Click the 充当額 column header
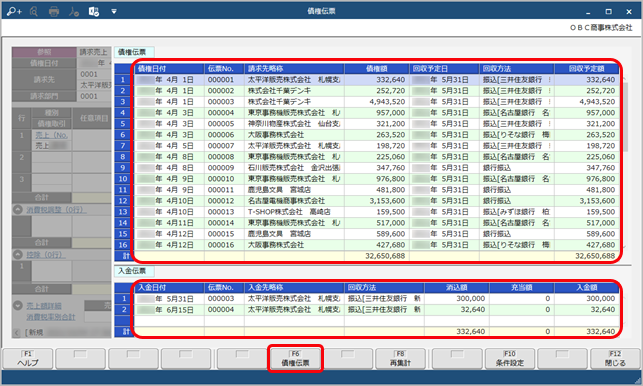 [522, 288]
